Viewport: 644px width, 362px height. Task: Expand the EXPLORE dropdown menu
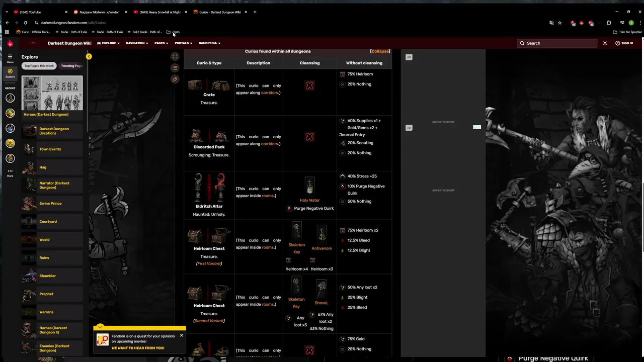click(x=109, y=43)
